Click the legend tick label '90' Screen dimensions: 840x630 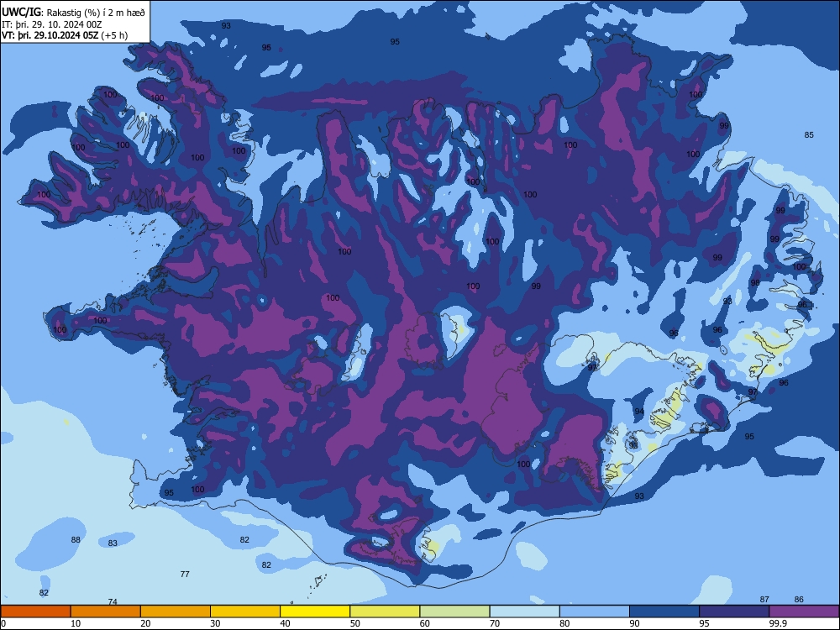click(x=635, y=623)
